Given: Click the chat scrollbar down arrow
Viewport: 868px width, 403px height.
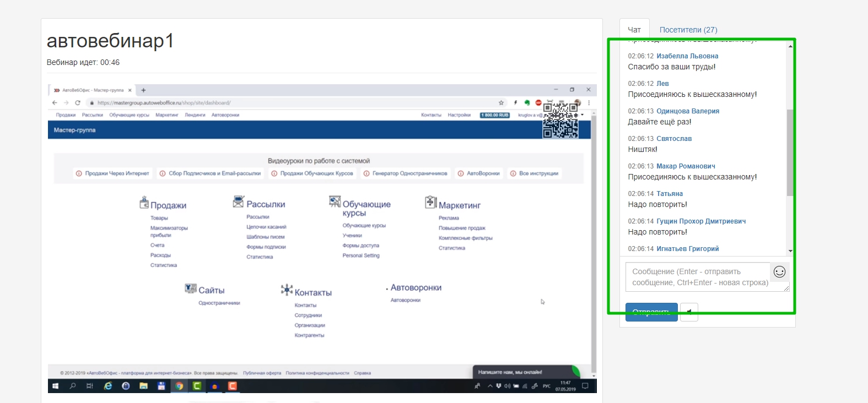Looking at the screenshot, I should click(790, 251).
